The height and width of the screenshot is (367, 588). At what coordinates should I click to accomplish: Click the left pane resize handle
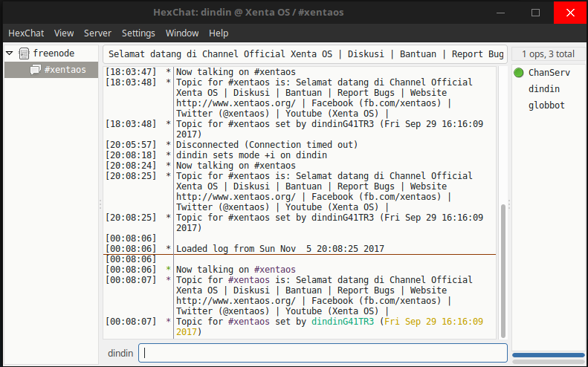coord(100,204)
